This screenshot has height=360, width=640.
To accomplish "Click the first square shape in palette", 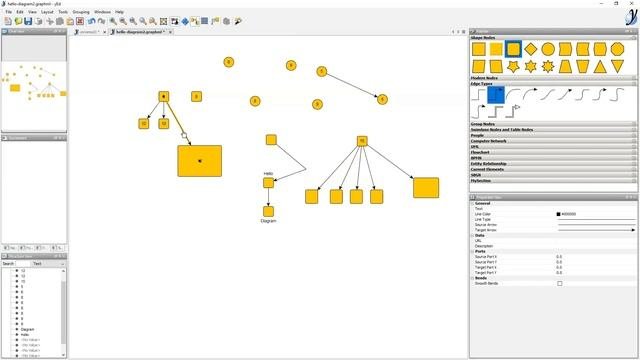I will 478,49.
